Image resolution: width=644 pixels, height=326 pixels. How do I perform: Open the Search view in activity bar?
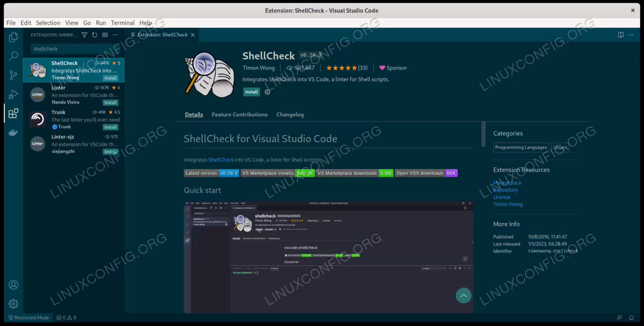(x=13, y=56)
